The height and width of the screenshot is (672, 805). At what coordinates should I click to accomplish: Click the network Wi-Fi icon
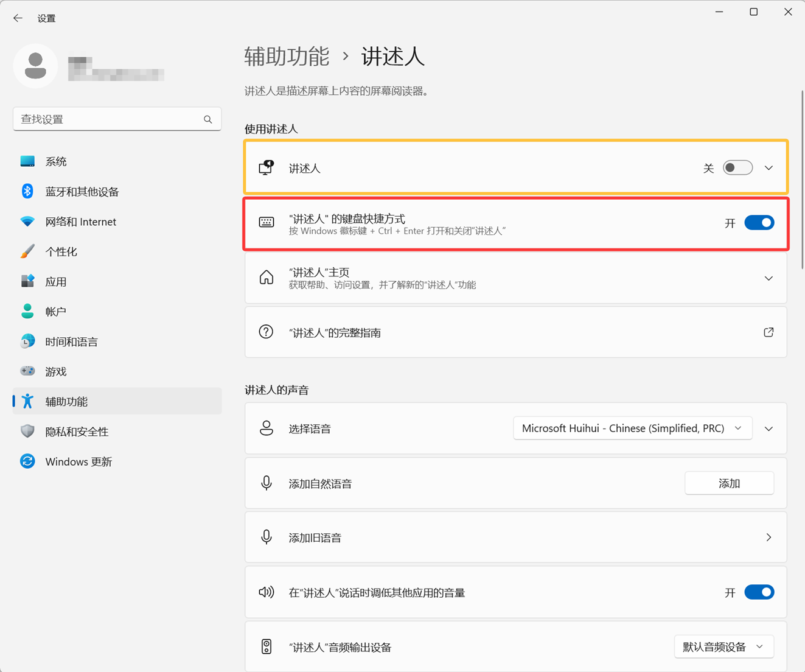tap(27, 222)
